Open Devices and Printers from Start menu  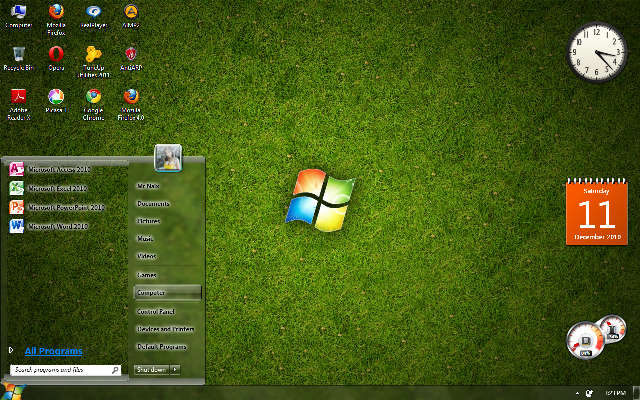[x=166, y=329]
